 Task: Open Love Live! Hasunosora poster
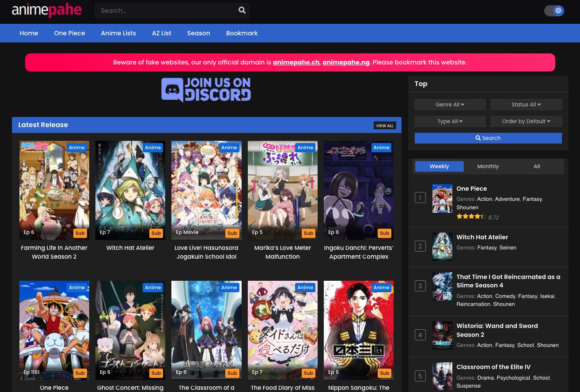(x=206, y=190)
